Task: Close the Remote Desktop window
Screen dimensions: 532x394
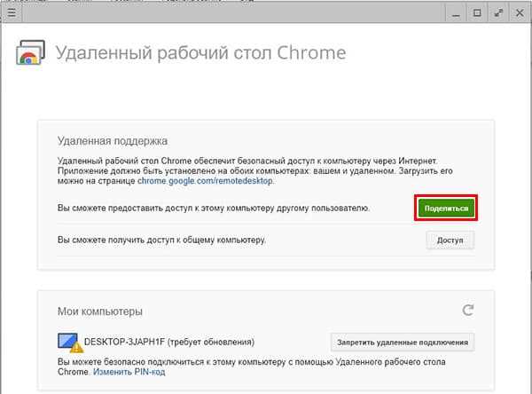Action: tap(520, 13)
